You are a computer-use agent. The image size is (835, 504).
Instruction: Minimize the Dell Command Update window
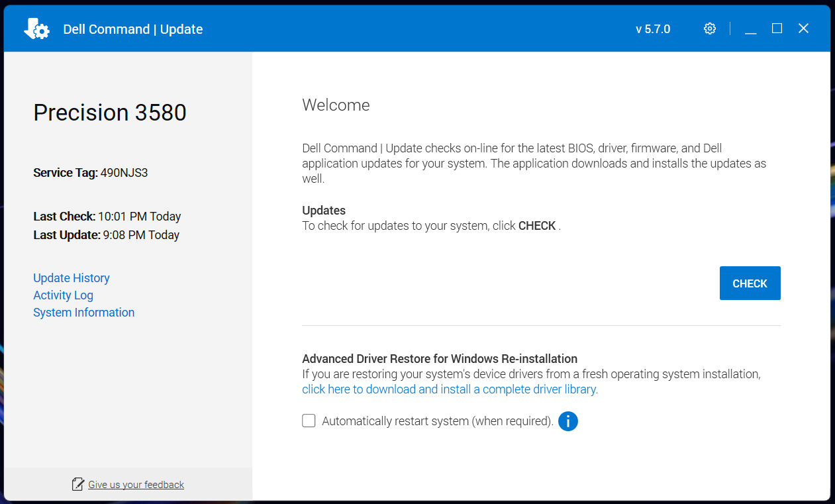point(750,28)
